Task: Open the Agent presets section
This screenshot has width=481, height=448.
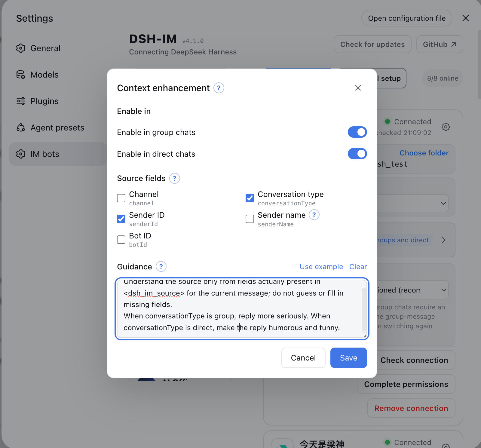Action: [57, 127]
